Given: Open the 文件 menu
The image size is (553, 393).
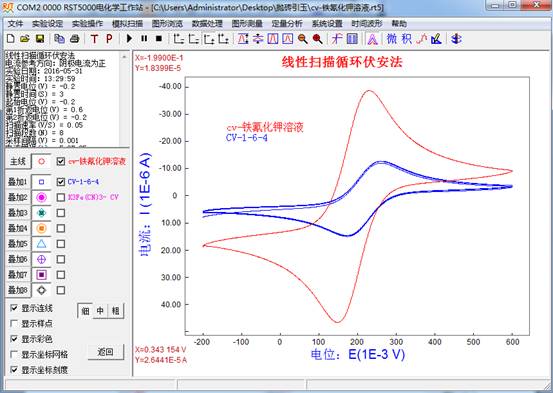Looking at the screenshot, I should coord(15,24).
